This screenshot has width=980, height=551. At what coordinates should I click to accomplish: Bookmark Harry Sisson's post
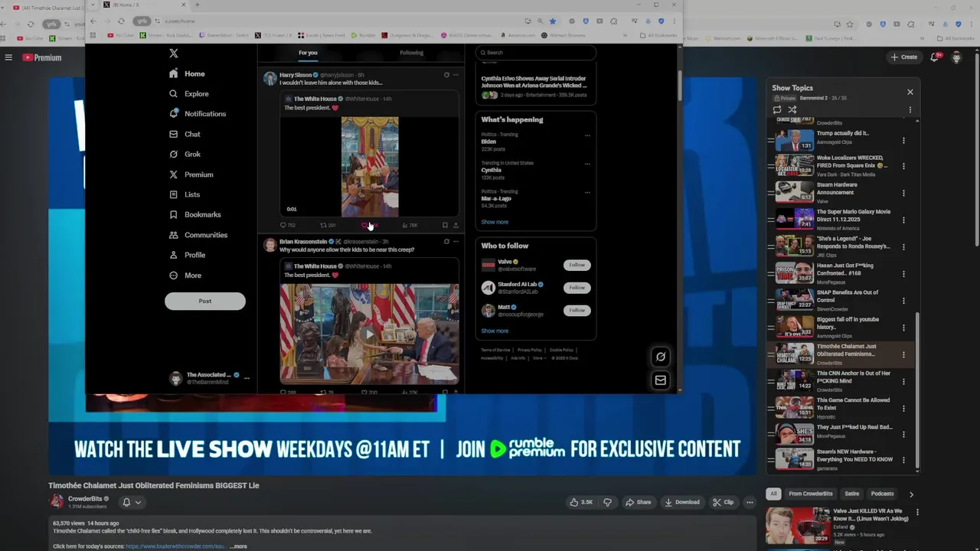[x=445, y=225]
